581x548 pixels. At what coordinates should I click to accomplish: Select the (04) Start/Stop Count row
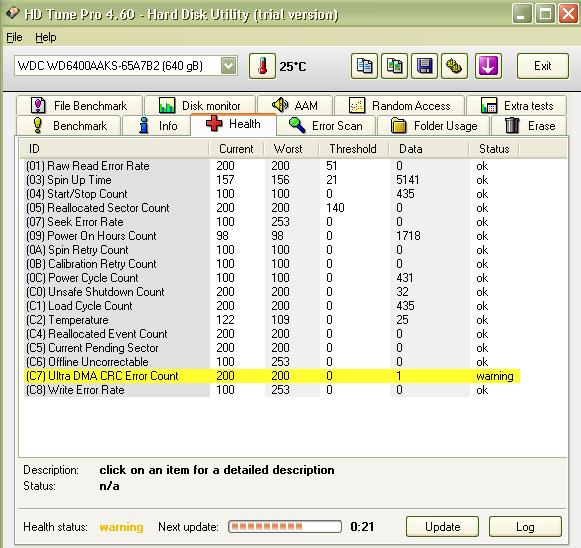point(272,194)
